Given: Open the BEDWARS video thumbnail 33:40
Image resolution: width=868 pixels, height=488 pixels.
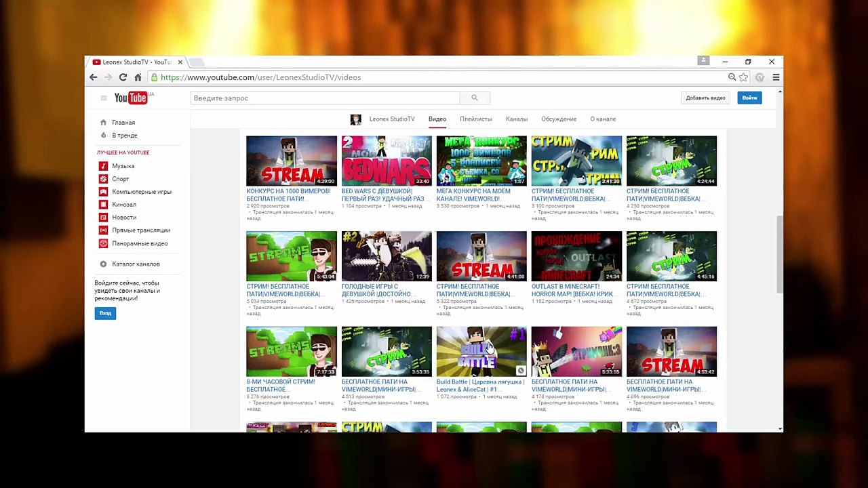Looking at the screenshot, I should tap(387, 161).
